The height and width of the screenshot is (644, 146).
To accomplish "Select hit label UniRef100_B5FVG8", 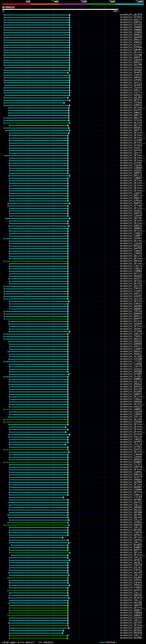I will pyautogui.click(x=131, y=261).
